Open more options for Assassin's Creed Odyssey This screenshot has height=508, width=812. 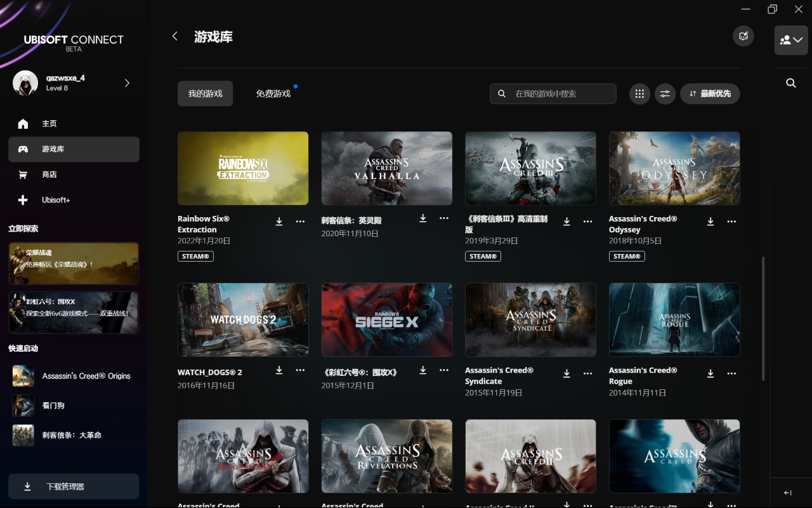[731, 222]
